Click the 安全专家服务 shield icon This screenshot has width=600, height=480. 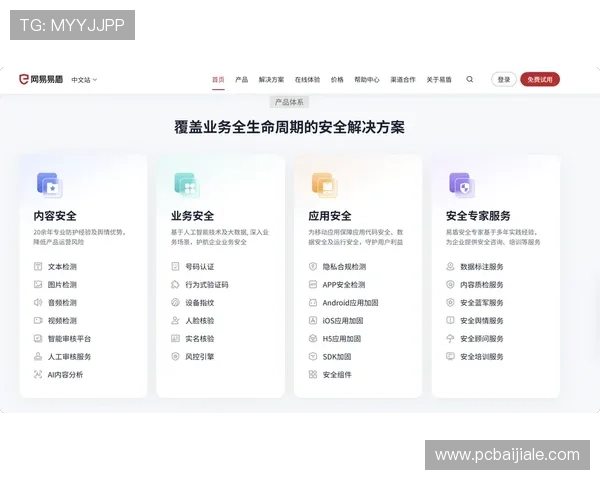point(462,185)
